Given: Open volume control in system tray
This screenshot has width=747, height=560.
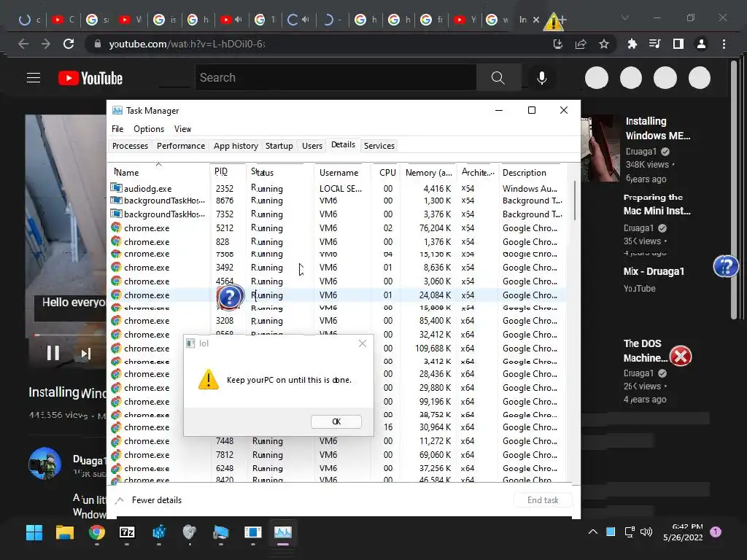Looking at the screenshot, I should 646,532.
